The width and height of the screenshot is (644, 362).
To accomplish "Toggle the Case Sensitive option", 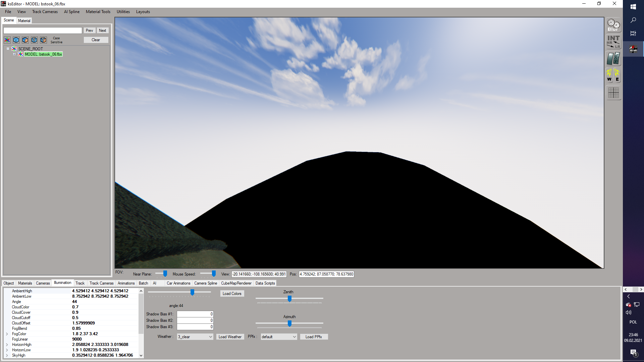I will (56, 40).
